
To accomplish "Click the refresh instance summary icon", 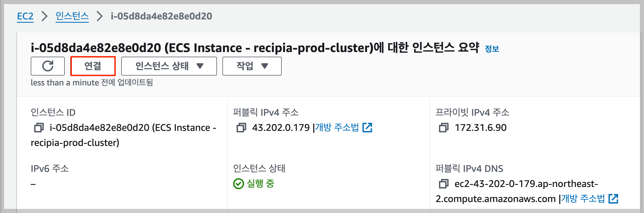I will [x=47, y=66].
